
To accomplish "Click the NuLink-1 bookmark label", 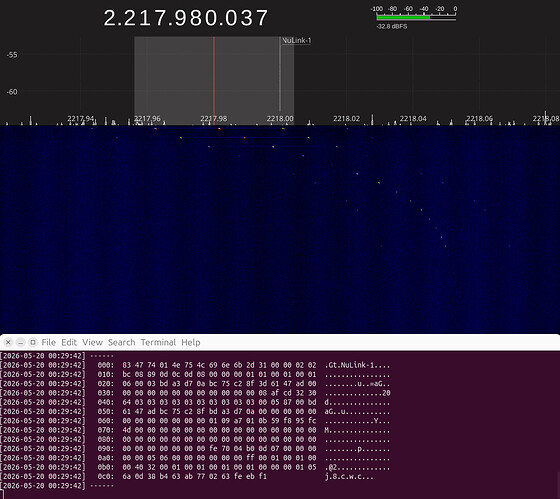I will 296,40.
